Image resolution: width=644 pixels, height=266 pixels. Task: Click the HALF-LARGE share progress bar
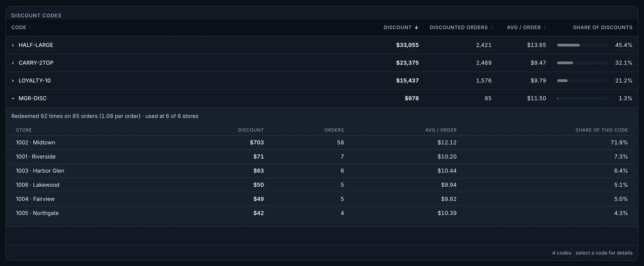pyautogui.click(x=582, y=45)
